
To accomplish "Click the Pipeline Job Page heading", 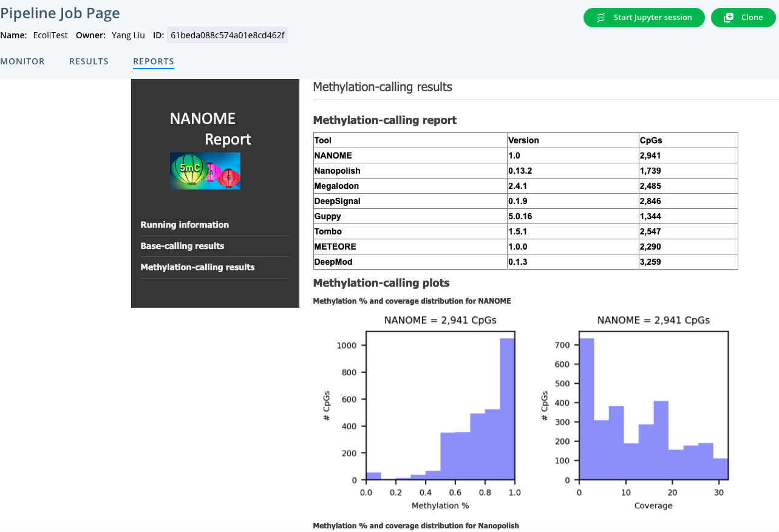I will pyautogui.click(x=60, y=13).
